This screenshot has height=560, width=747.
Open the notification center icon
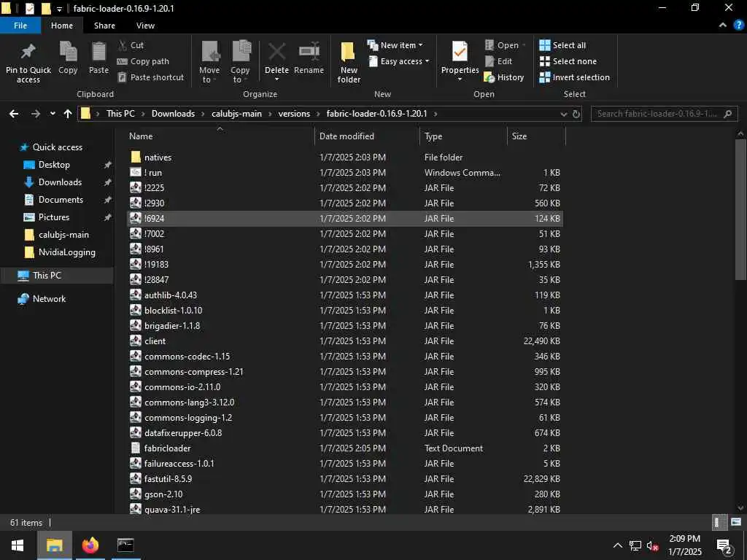tap(724, 545)
